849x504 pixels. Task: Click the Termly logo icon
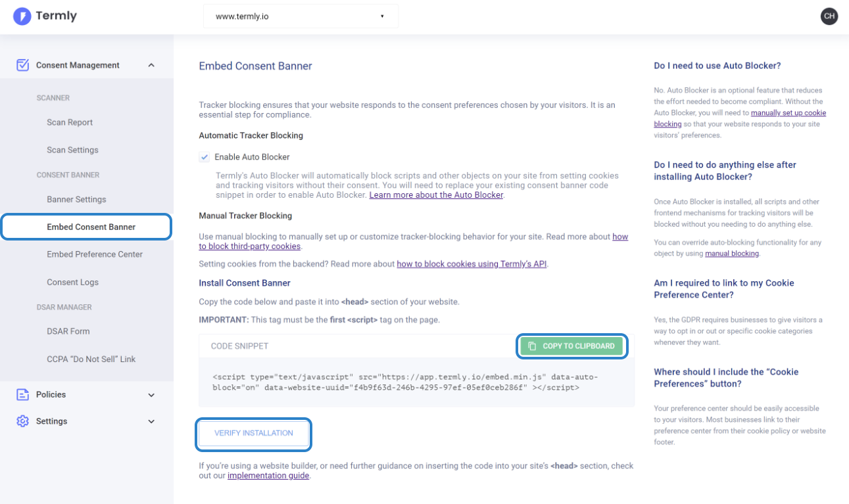tap(22, 16)
